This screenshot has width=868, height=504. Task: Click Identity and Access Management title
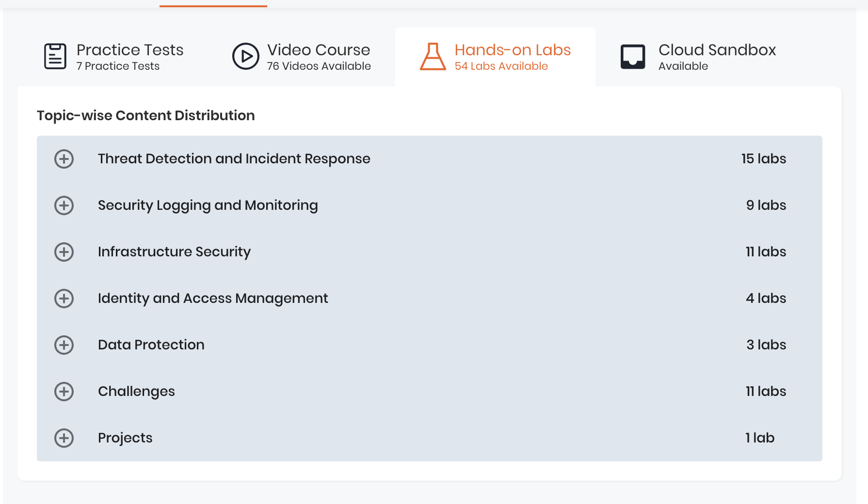[213, 299]
